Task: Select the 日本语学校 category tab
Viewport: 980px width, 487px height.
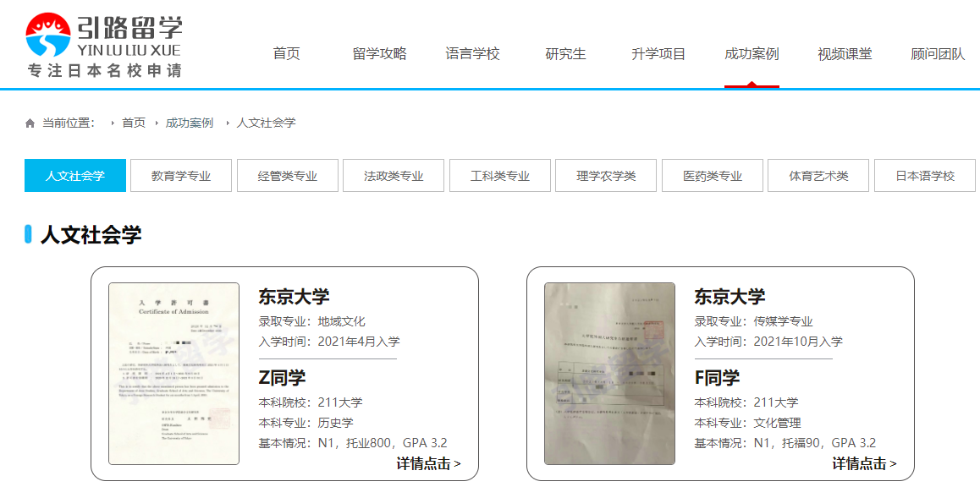Action: tap(925, 176)
